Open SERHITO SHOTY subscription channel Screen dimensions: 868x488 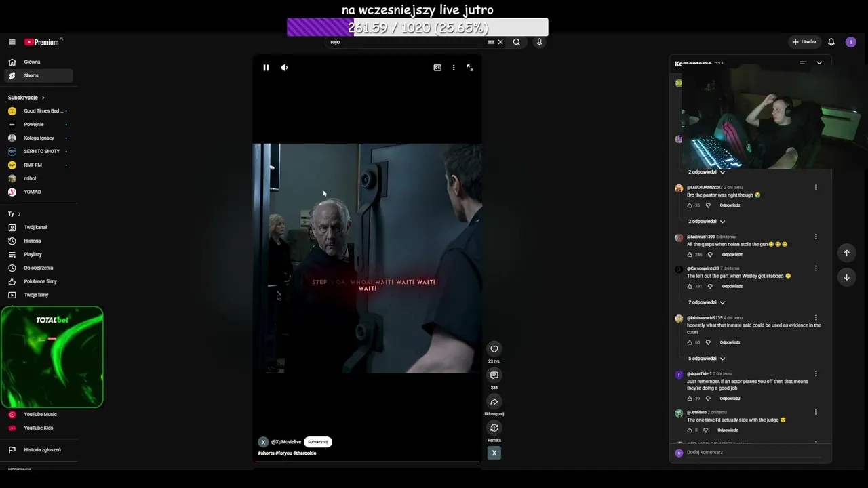pos(38,152)
